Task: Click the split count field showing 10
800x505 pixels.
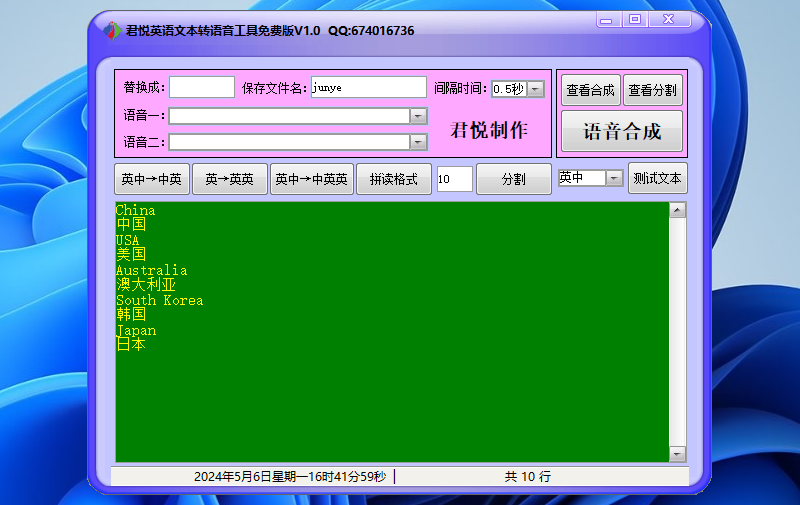Action: (x=455, y=179)
